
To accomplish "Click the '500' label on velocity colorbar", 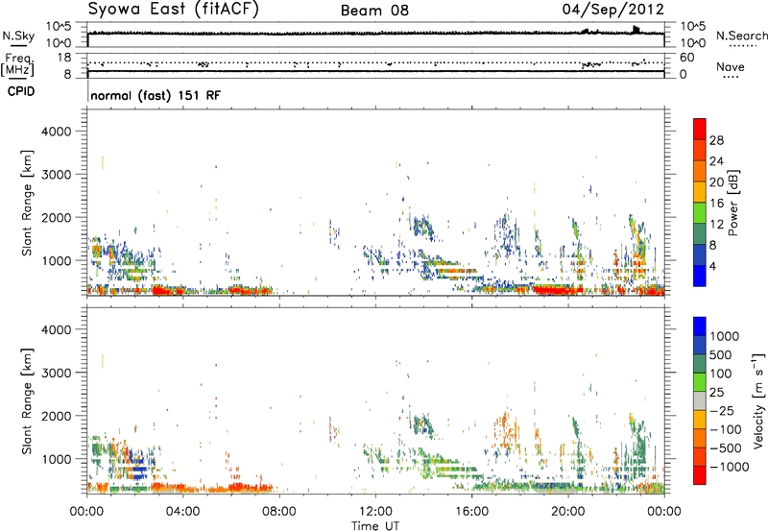I will click(x=721, y=355).
